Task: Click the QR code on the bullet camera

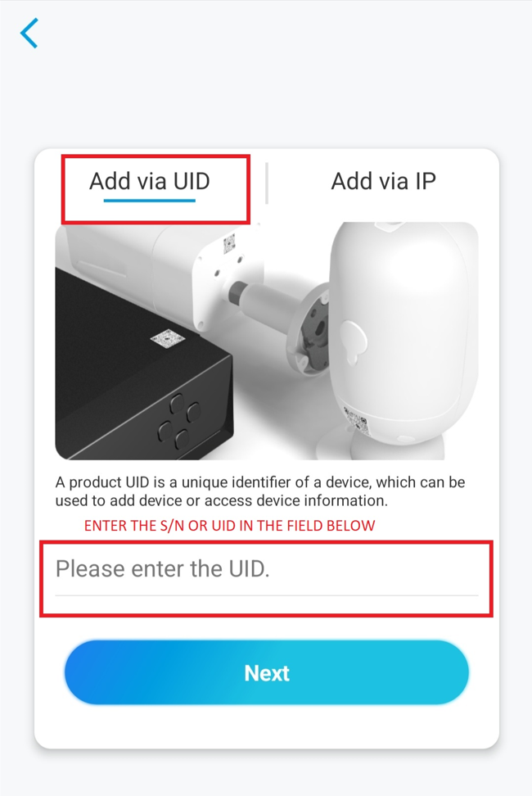Action: pyautogui.click(x=229, y=244)
